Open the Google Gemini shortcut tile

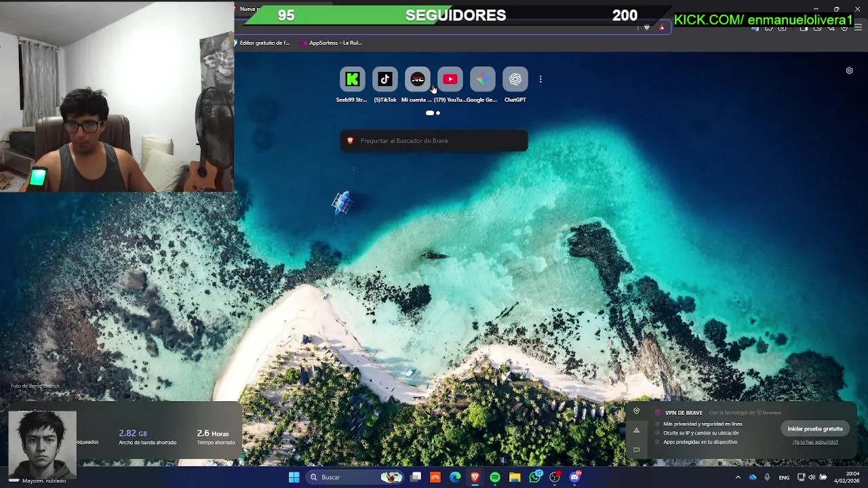(482, 79)
